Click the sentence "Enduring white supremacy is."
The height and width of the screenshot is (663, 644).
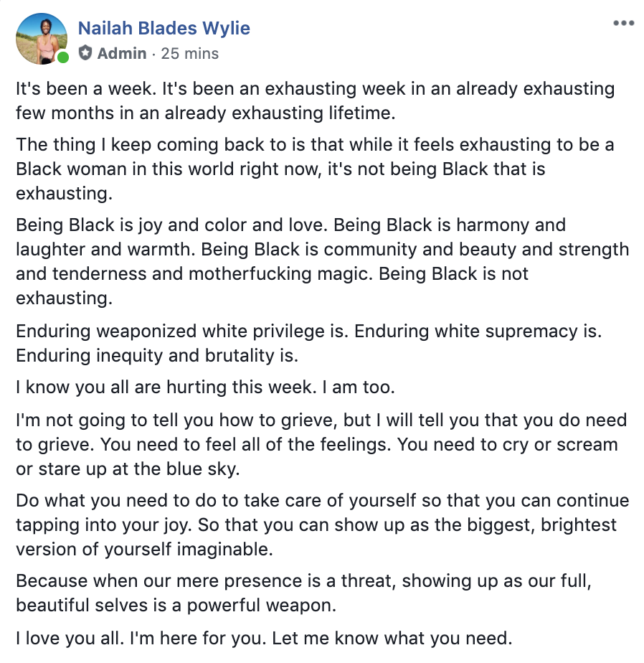tap(478, 331)
